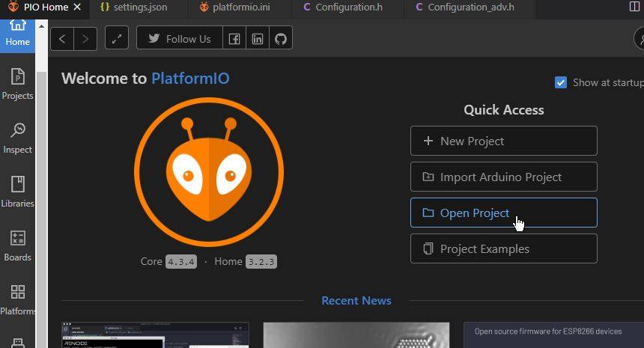Click the PlatformIO alien logo

(x=209, y=172)
